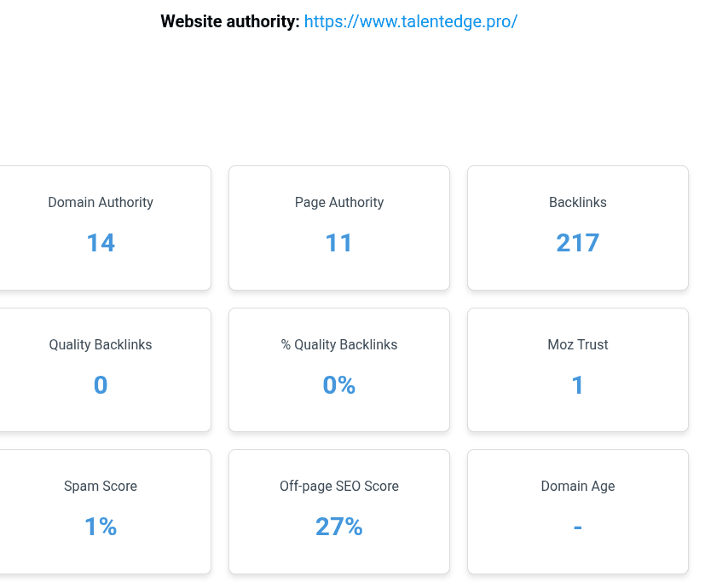This screenshot has height=588, width=705.
Task: Click the Website authority heading text
Action: pyautogui.click(x=230, y=21)
